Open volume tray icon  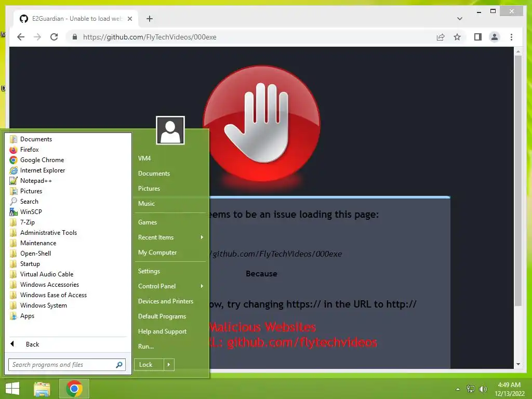(483, 389)
